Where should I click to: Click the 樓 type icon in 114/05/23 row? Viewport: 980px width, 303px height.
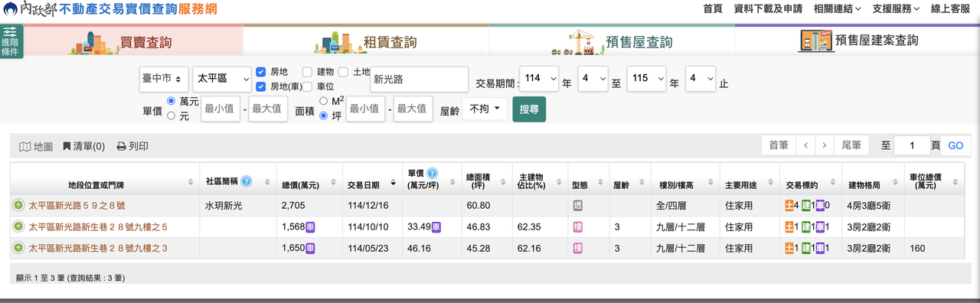tap(578, 249)
